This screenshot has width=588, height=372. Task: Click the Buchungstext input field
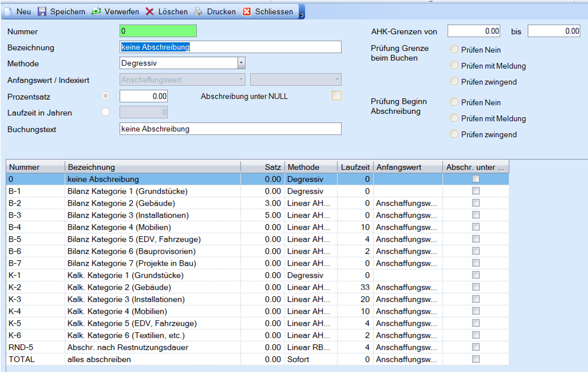(230, 129)
